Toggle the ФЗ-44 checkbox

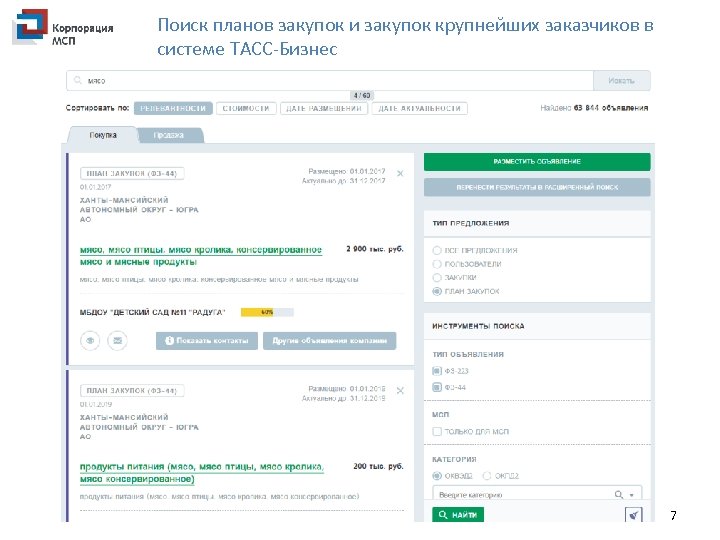(437, 387)
